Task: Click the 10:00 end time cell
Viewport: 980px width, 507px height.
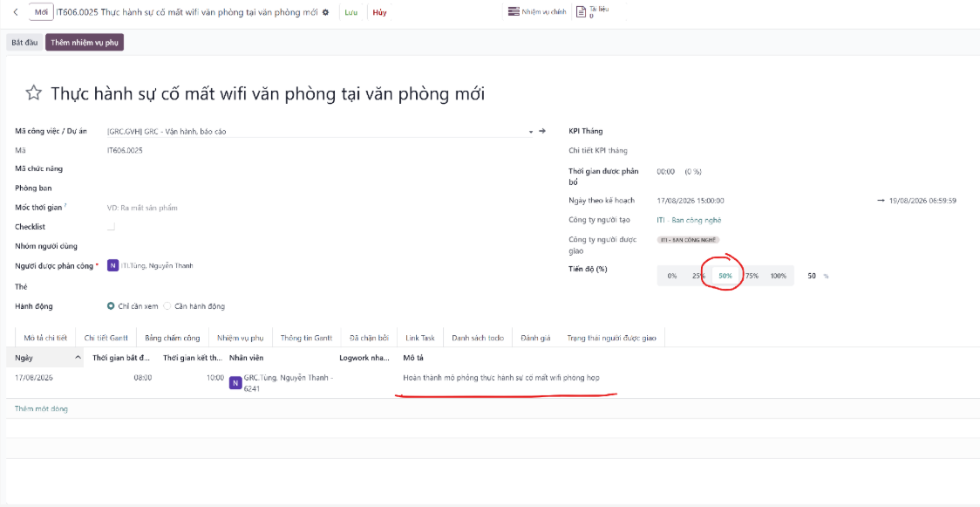Action: [215, 378]
